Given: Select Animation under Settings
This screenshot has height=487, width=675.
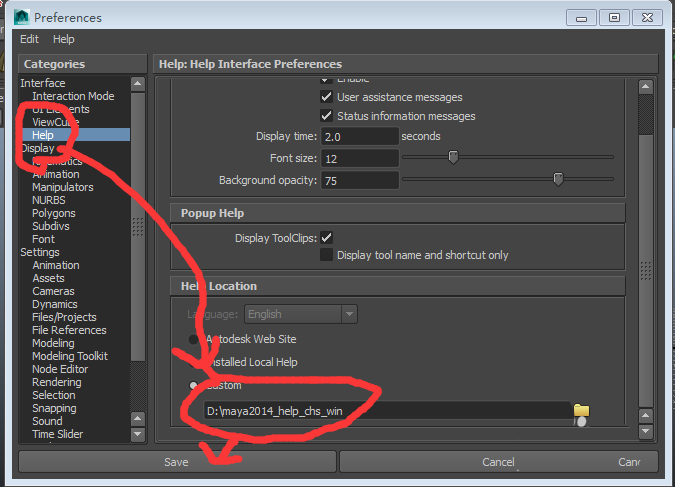Looking at the screenshot, I should pyautogui.click(x=56, y=265).
